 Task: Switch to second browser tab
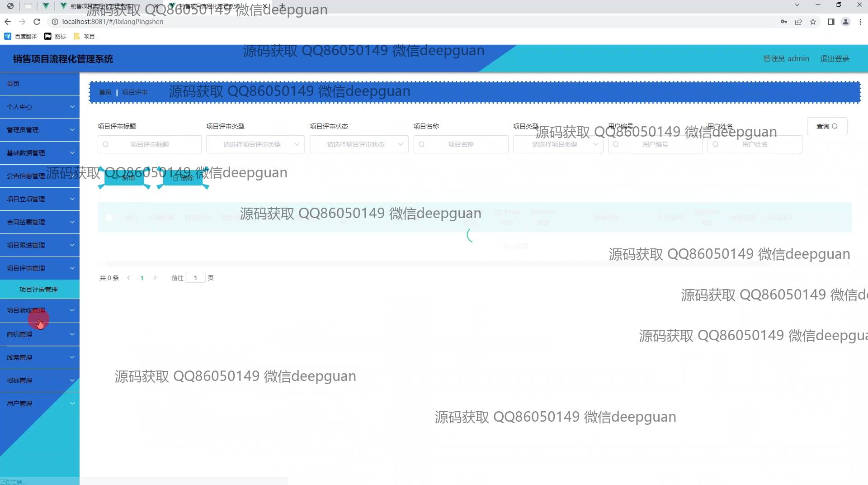217,6
